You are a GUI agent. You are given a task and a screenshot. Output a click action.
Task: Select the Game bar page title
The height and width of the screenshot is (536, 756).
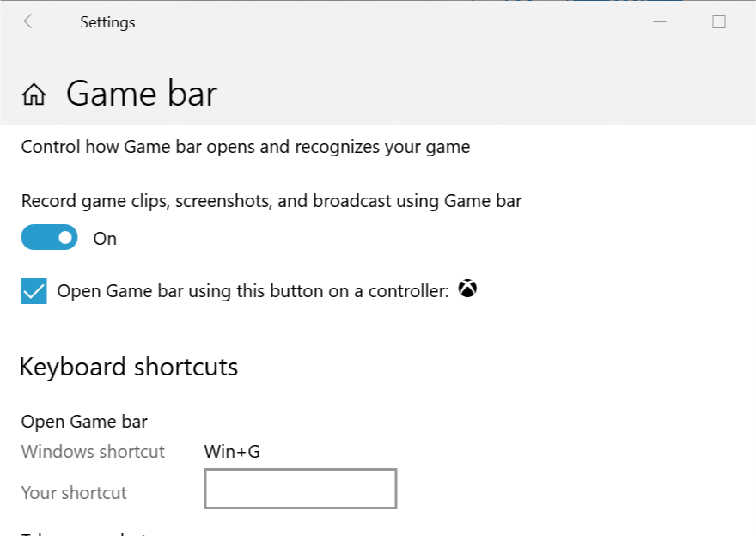click(142, 94)
